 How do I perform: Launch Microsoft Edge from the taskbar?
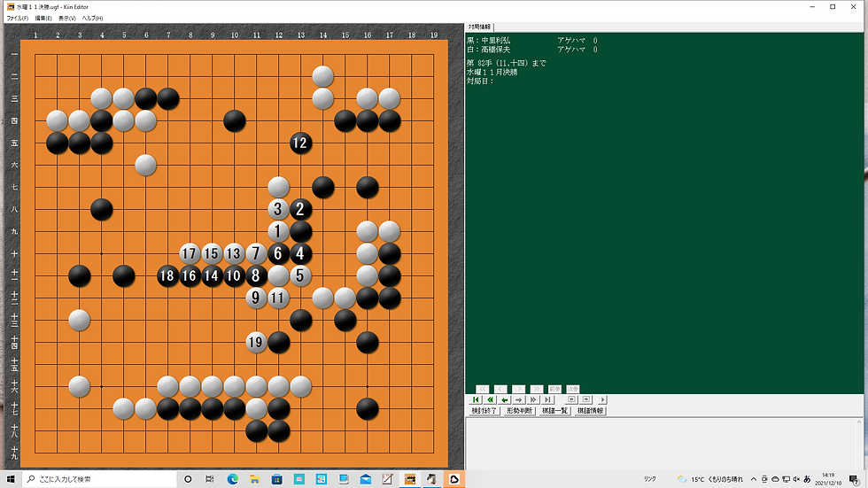tap(232, 479)
